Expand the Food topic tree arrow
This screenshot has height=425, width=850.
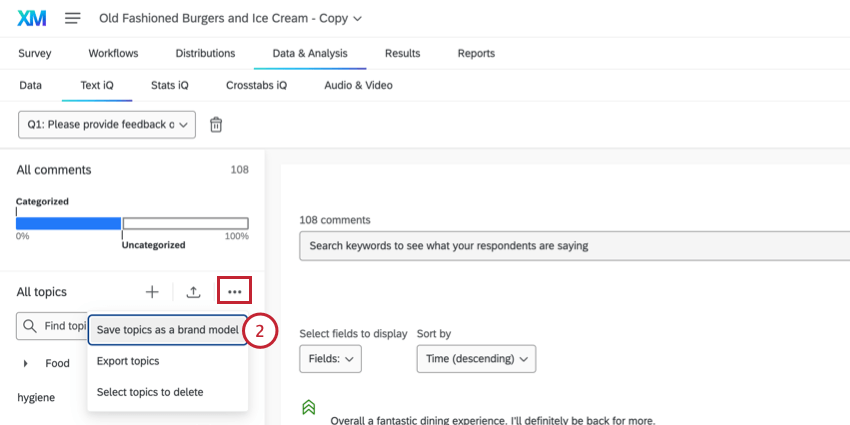coord(25,363)
